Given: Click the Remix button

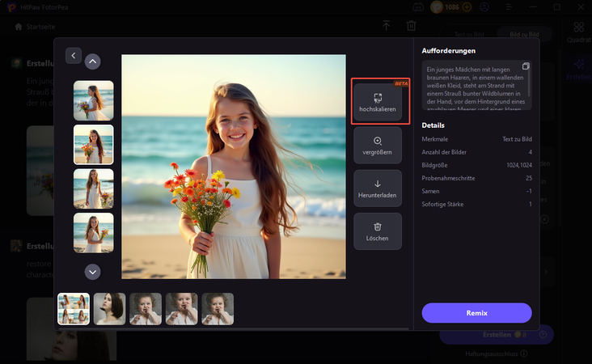Looking at the screenshot, I should [477, 313].
